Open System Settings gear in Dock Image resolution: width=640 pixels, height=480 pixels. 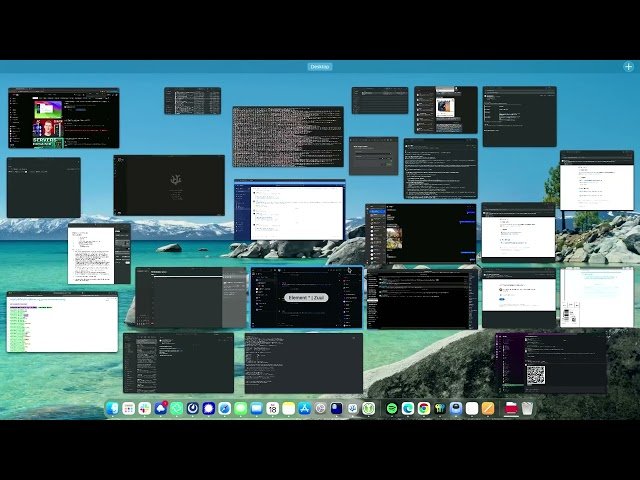click(321, 408)
